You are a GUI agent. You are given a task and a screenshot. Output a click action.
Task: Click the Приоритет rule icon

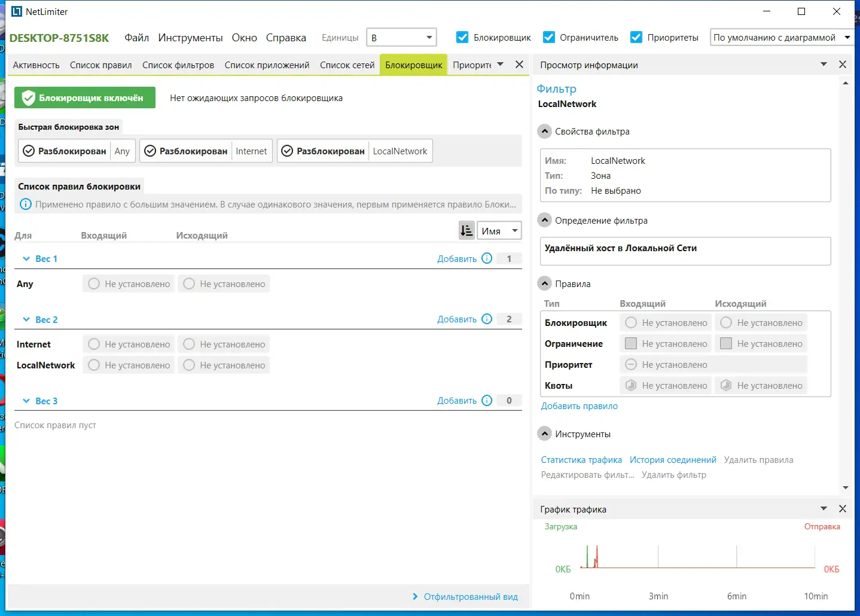pyautogui.click(x=630, y=364)
